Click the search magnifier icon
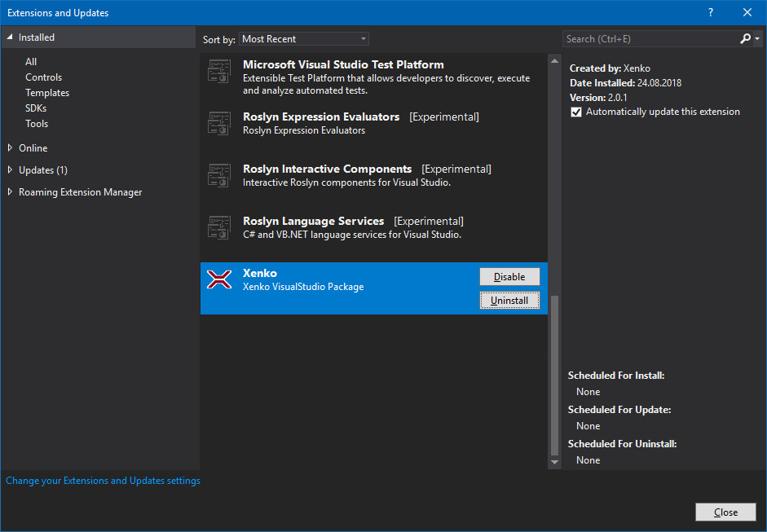 point(745,38)
